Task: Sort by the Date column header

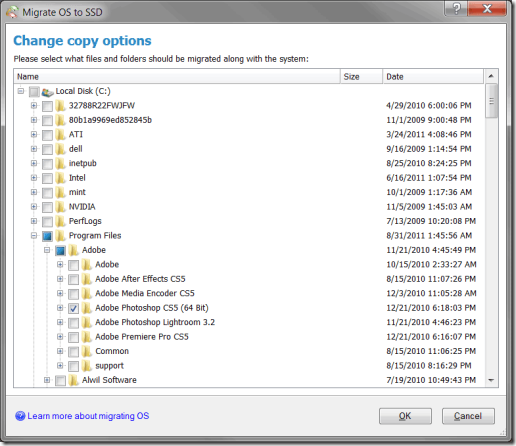Action: coord(433,77)
